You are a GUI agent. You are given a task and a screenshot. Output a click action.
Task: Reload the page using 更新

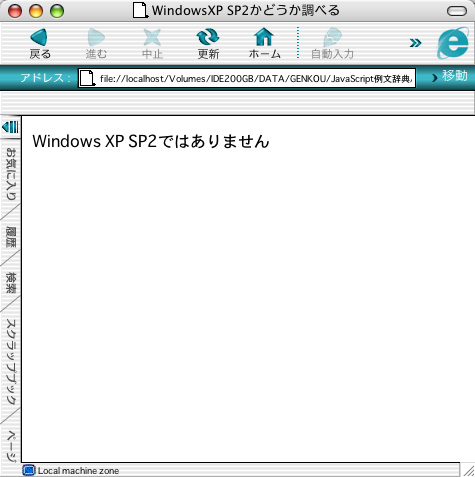(x=208, y=43)
